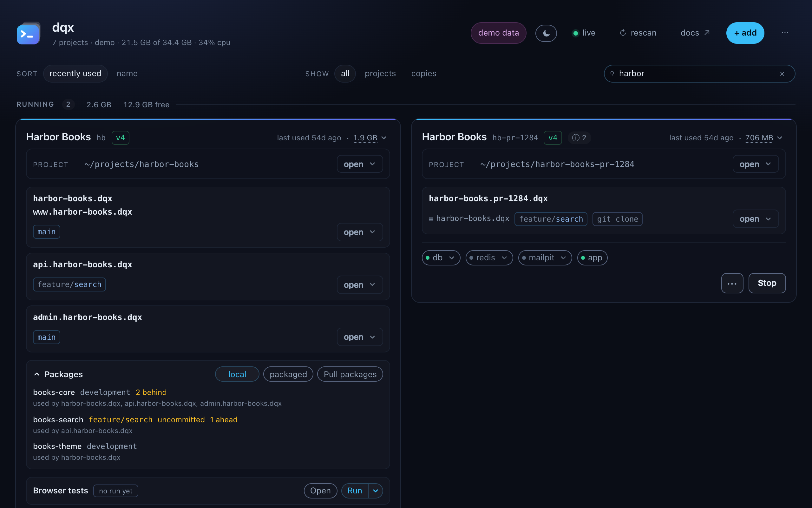Screen dimensions: 812x508
Task: Open docs external link
Action: pyautogui.click(x=695, y=33)
